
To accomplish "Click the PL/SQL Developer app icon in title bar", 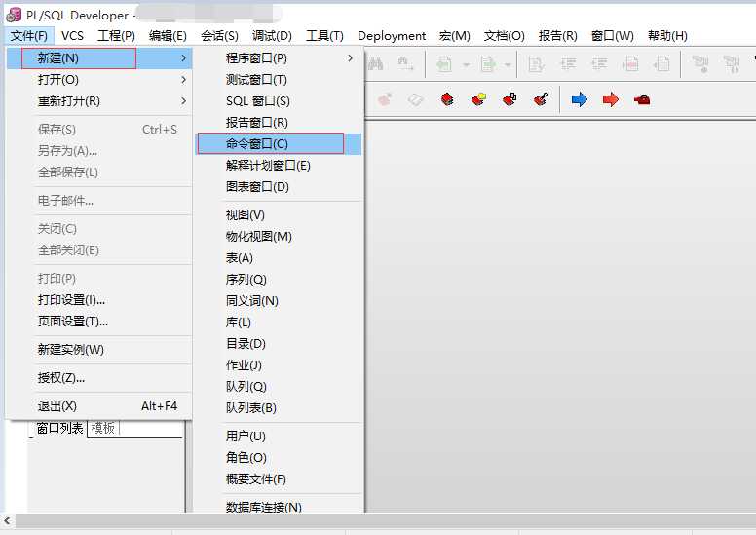I will [14, 15].
